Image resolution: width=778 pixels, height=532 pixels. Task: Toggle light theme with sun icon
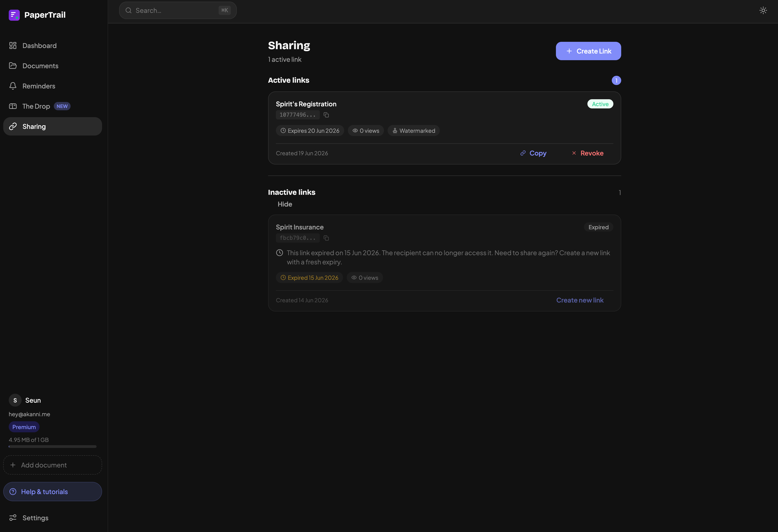[x=763, y=10]
